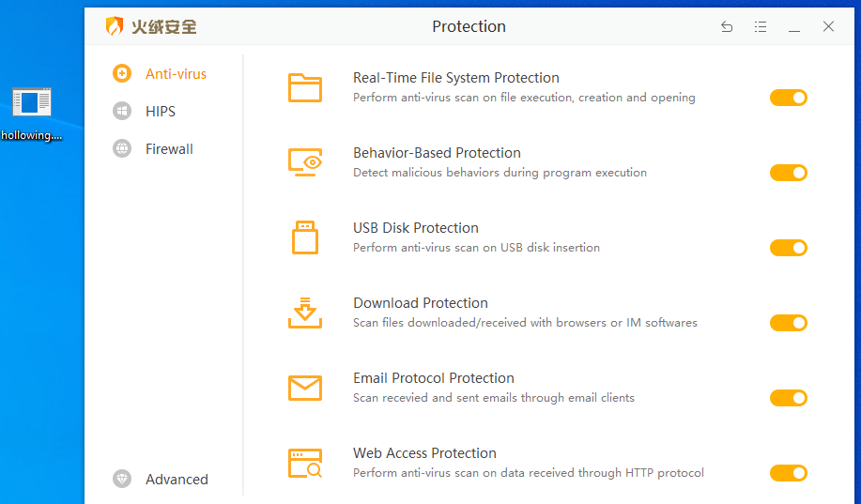Open the Firewall protection section
This screenshot has width=861, height=504.
pyautogui.click(x=169, y=149)
